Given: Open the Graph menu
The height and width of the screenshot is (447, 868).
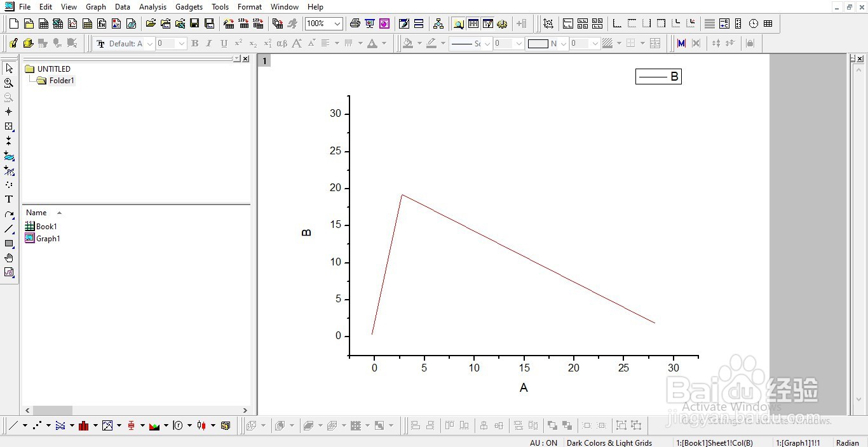Looking at the screenshot, I should coord(96,7).
